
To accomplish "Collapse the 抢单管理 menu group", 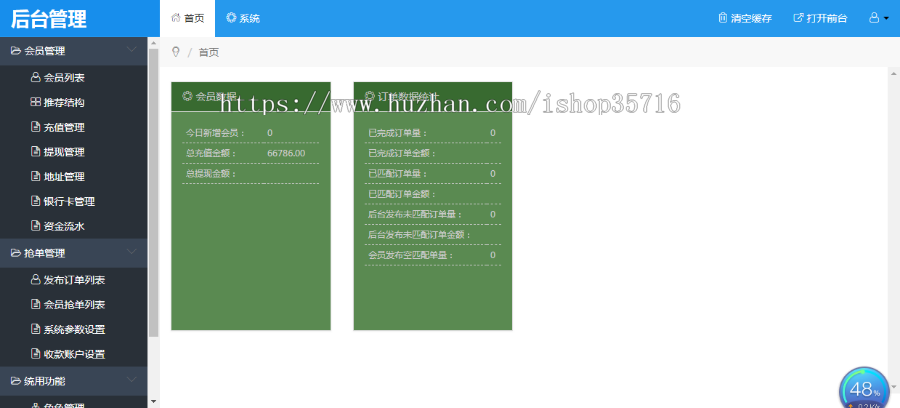I will pos(73,253).
